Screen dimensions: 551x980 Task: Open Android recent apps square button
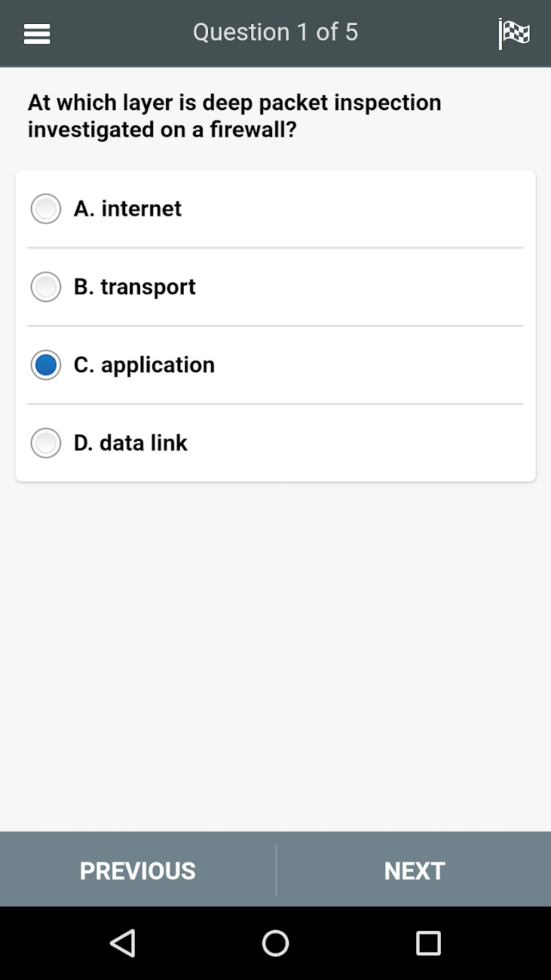[x=428, y=943]
